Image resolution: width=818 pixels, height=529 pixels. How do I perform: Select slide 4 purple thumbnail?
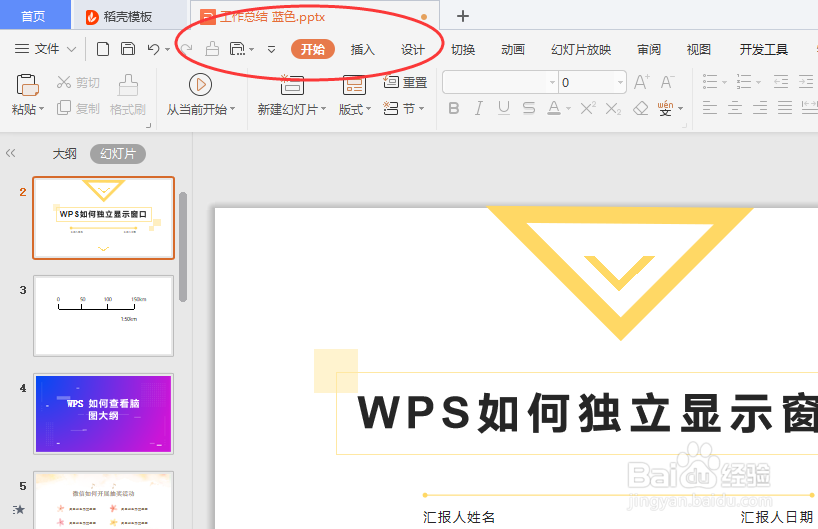(103, 414)
